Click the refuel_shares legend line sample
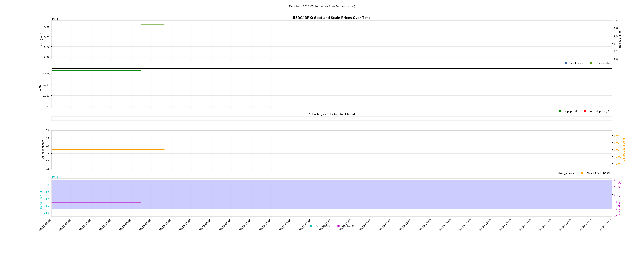 pyautogui.click(x=552, y=173)
